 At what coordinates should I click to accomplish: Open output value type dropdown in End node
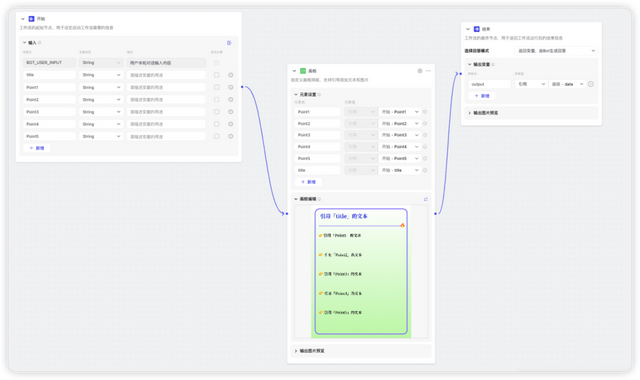[531, 84]
